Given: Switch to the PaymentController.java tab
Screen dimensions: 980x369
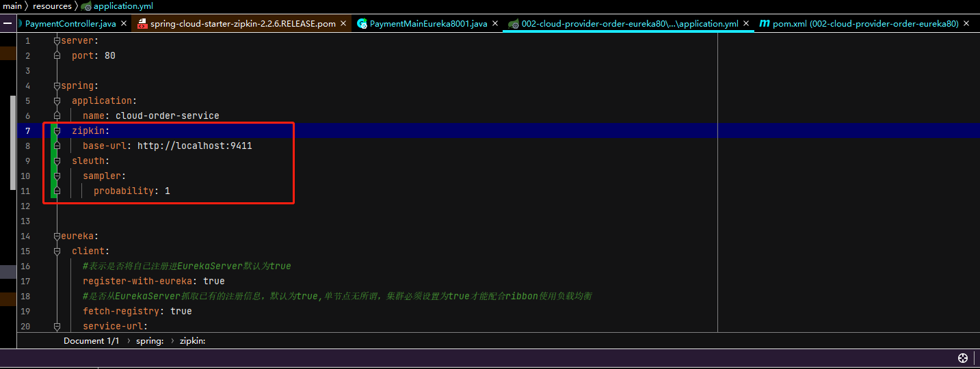Looking at the screenshot, I should 70,23.
